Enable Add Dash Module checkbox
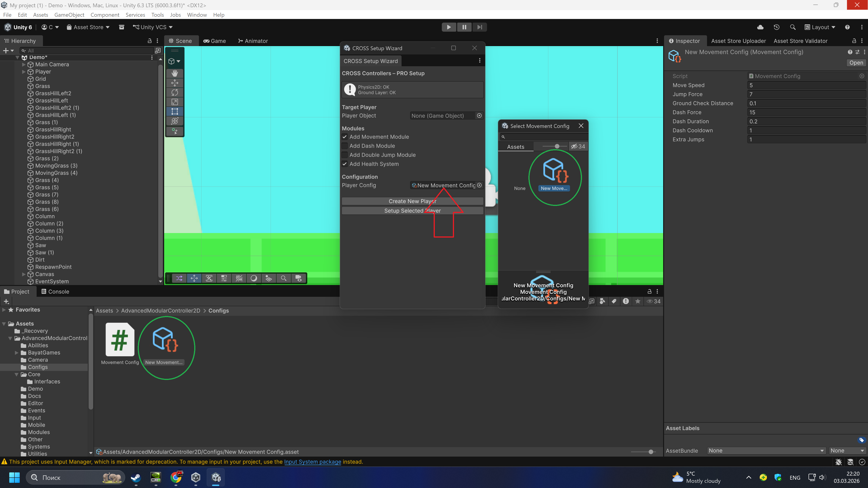Viewport: 868px width, 488px height. 344,146
